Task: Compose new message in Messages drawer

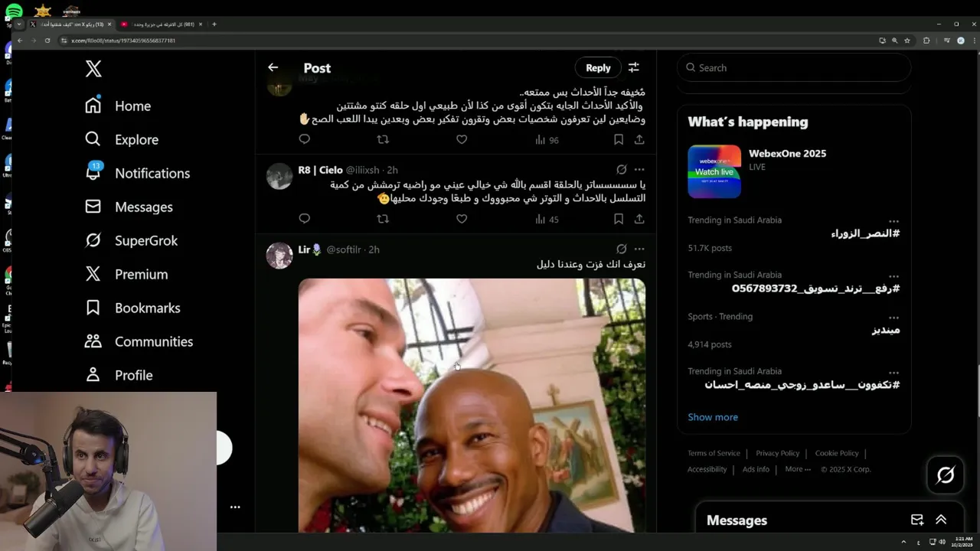Action: [916, 520]
